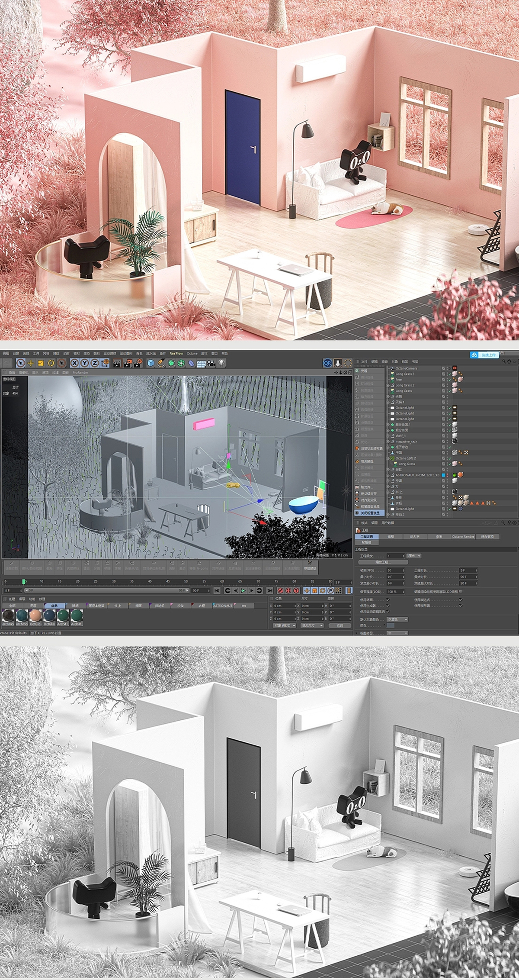Image resolution: width=519 pixels, height=980 pixels.
Task: Toggle the world coordinate system icon
Action: click(105, 363)
